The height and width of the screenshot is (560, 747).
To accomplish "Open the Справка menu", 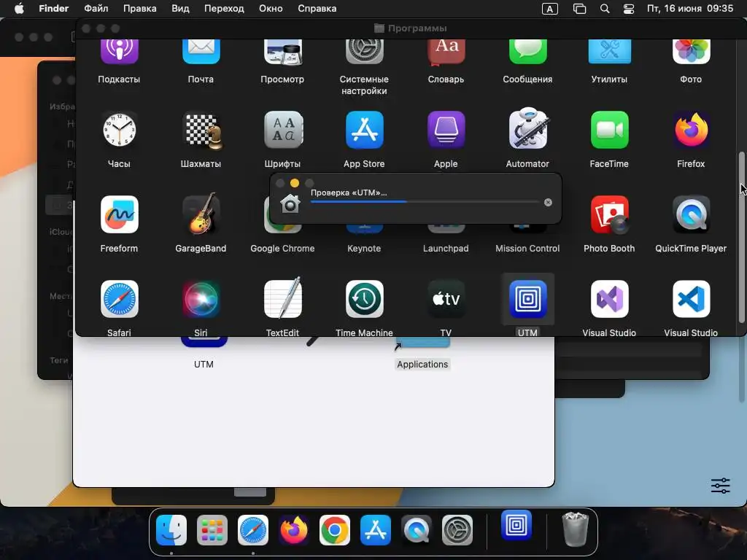I will [x=317, y=9].
